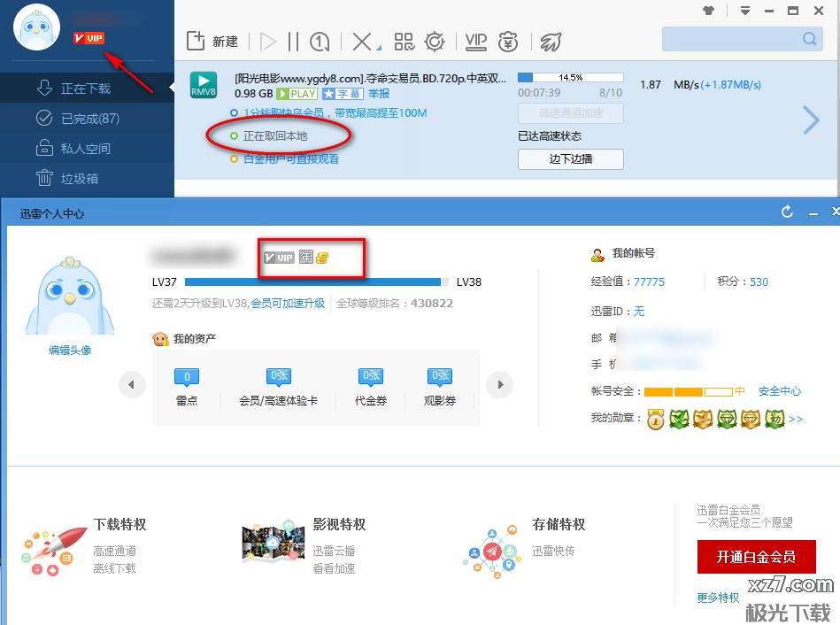Click the 帐号安全 level bar
Viewport: 840px width, 625px height.
coord(688,392)
